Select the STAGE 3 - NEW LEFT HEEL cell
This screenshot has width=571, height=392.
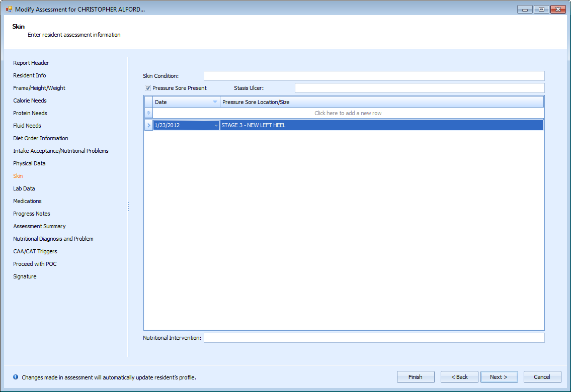(382, 125)
